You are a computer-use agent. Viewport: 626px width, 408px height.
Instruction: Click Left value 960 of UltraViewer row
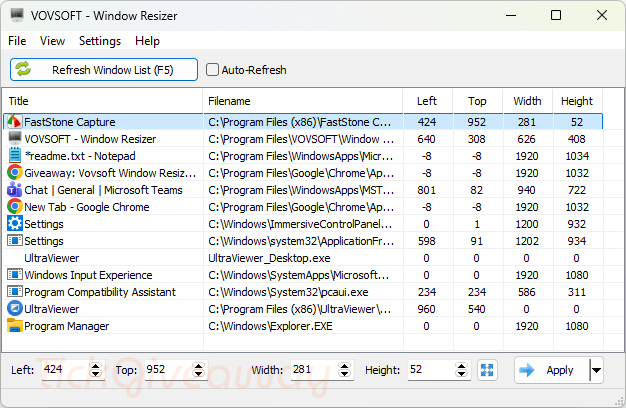tap(426, 309)
